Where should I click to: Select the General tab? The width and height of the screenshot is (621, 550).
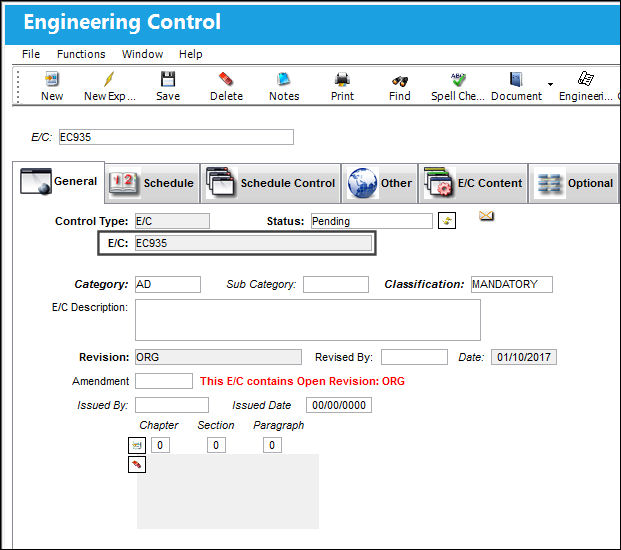[x=59, y=182]
